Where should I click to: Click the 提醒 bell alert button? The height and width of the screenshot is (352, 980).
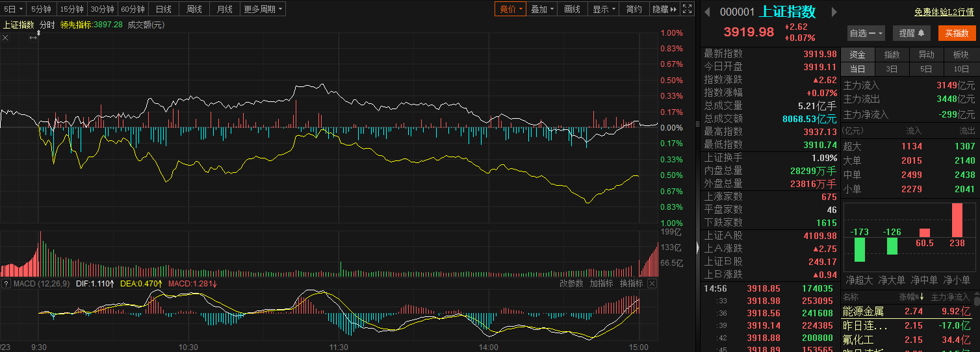[911, 33]
